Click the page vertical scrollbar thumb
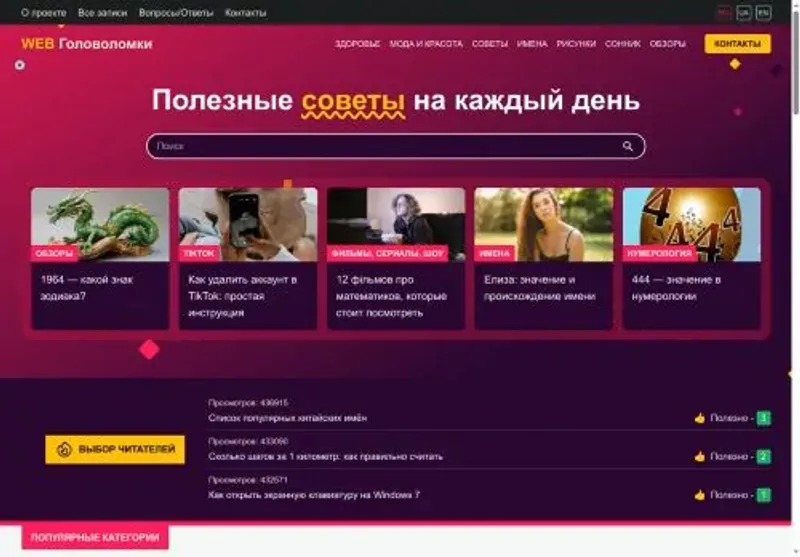Viewport: 800px width, 557px height. [x=795, y=62]
